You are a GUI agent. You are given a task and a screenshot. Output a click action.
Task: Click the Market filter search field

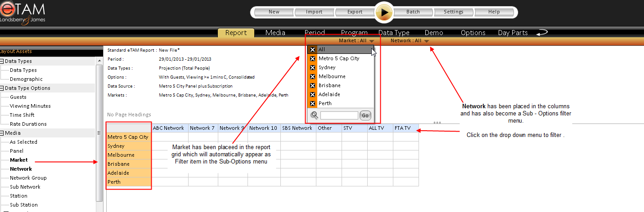click(x=339, y=115)
